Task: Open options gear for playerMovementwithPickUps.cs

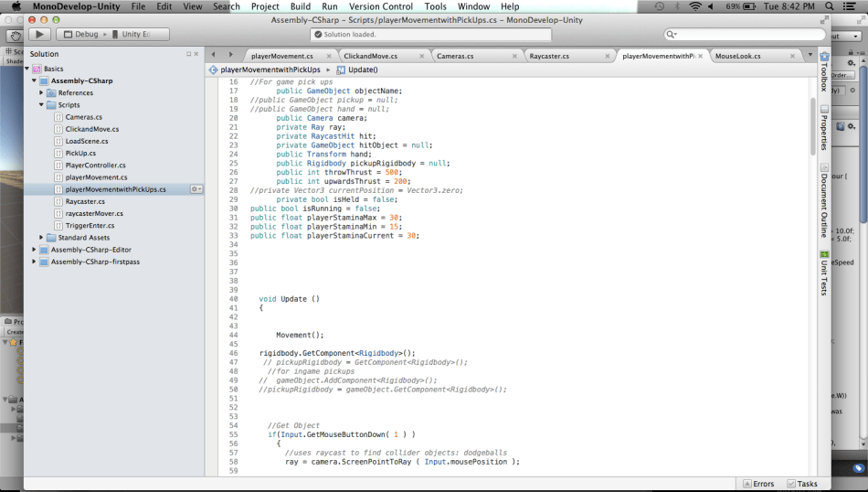Action: [x=196, y=189]
